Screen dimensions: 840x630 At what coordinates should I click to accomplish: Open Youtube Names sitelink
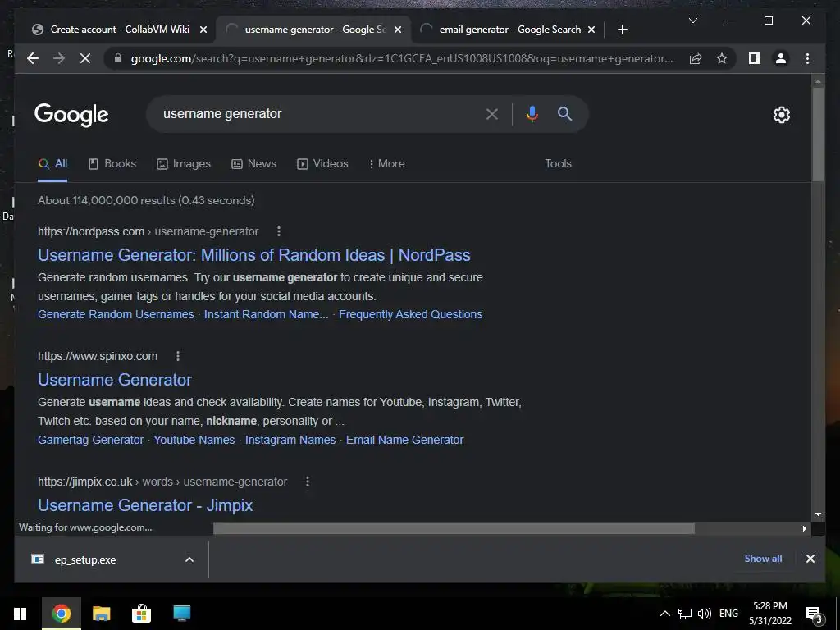[x=194, y=440]
